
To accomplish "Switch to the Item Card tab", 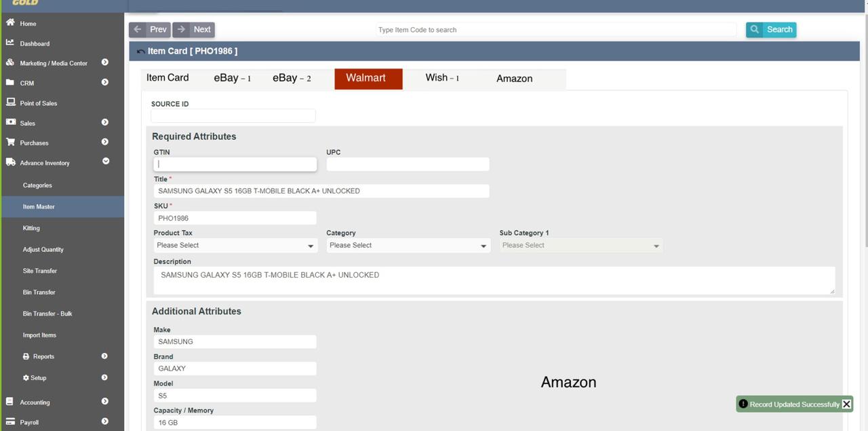I will (167, 78).
